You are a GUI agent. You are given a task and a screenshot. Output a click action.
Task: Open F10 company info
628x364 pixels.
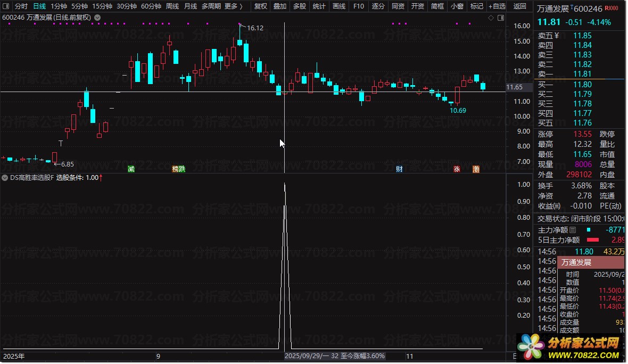point(359,6)
